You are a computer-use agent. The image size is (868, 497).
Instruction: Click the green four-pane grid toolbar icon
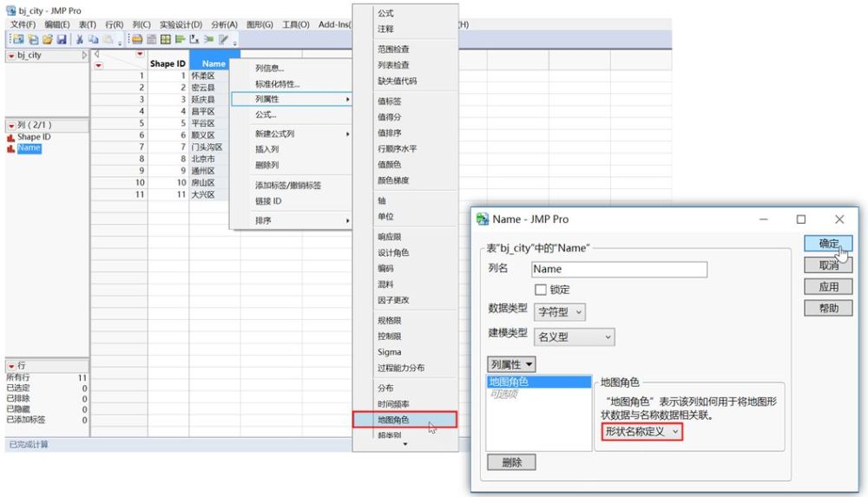click(x=166, y=39)
